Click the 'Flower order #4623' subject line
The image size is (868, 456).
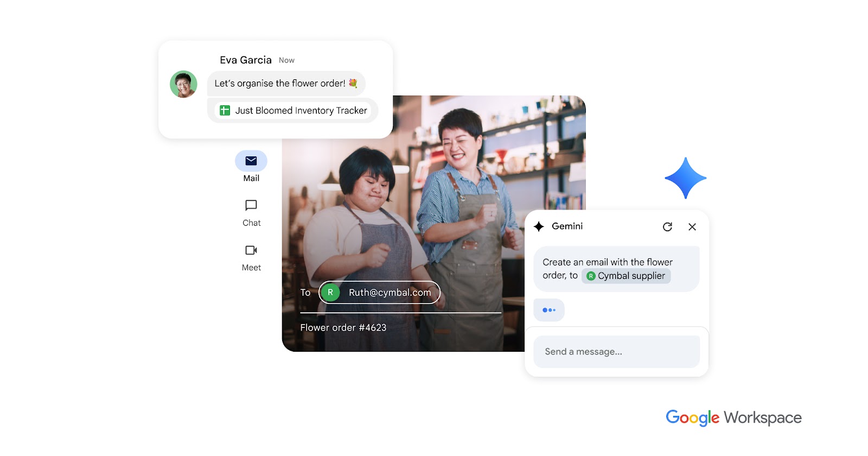click(x=343, y=328)
